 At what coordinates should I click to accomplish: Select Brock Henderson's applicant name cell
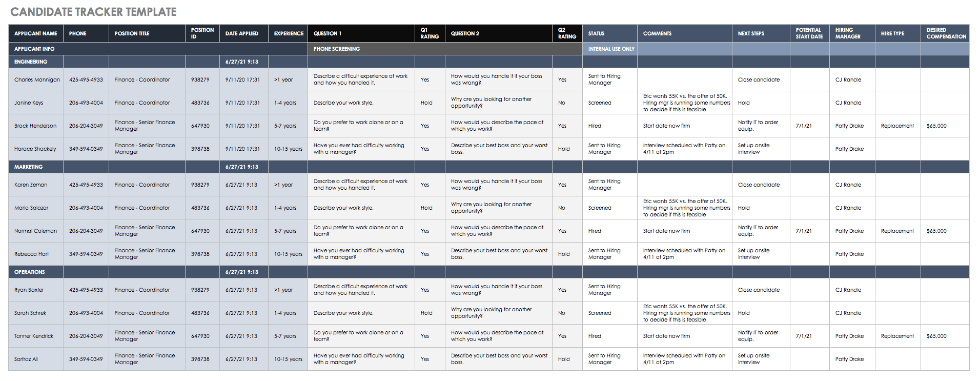[x=35, y=126]
